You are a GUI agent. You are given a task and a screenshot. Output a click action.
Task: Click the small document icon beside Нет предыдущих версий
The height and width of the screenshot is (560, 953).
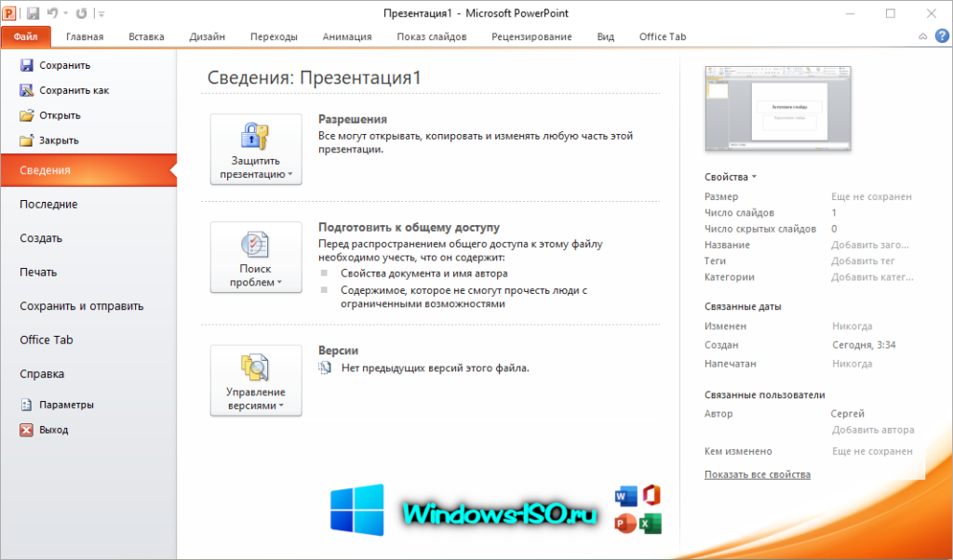(325, 367)
